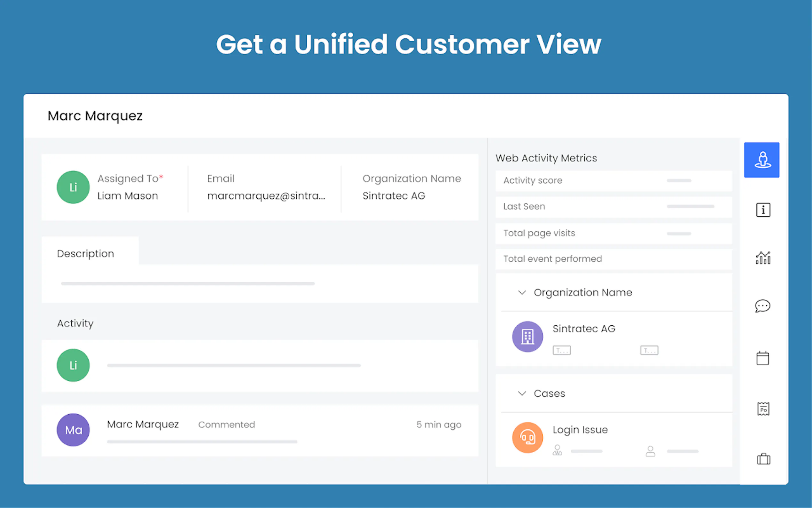Expand a tag chip under Sintratec AG
Screen dimensions: 812x508
pos(561,350)
